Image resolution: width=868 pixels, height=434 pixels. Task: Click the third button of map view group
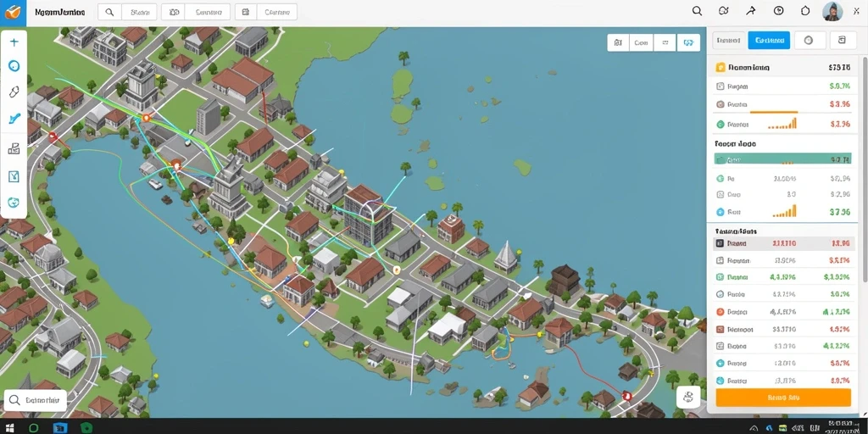(x=665, y=42)
